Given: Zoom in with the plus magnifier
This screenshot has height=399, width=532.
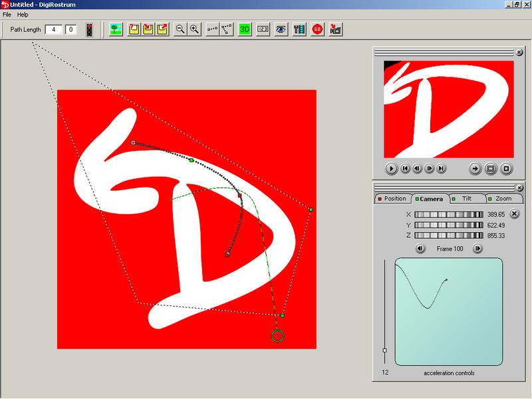Looking at the screenshot, I should point(194,29).
